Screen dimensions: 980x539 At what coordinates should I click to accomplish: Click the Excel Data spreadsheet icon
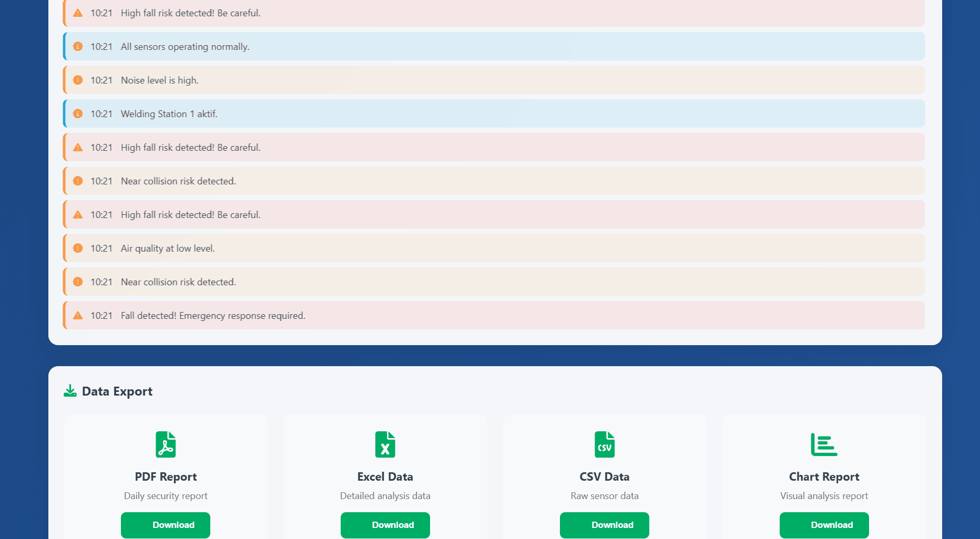385,444
